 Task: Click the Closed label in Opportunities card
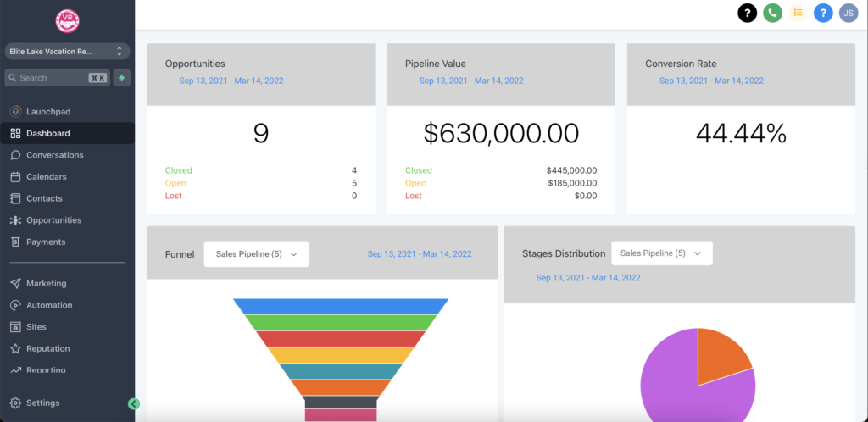[x=178, y=170]
